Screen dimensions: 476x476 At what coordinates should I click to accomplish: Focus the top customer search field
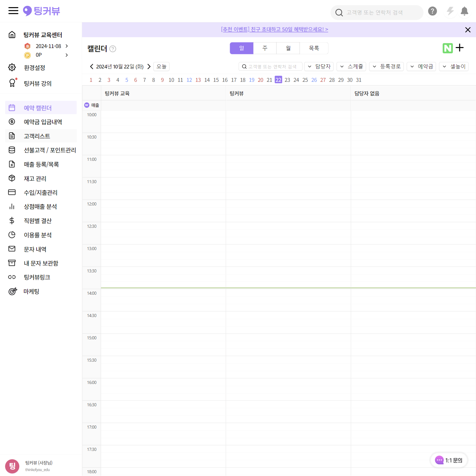377,12
